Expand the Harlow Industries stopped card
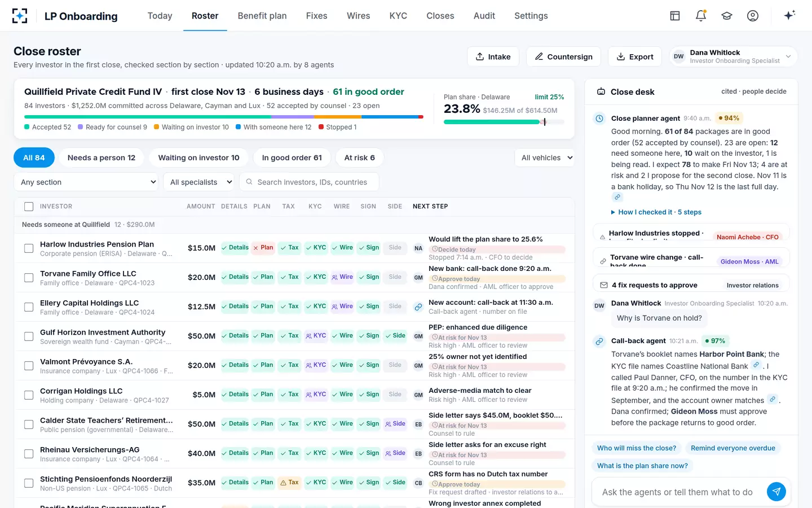The image size is (812, 508). pyautogui.click(x=691, y=233)
